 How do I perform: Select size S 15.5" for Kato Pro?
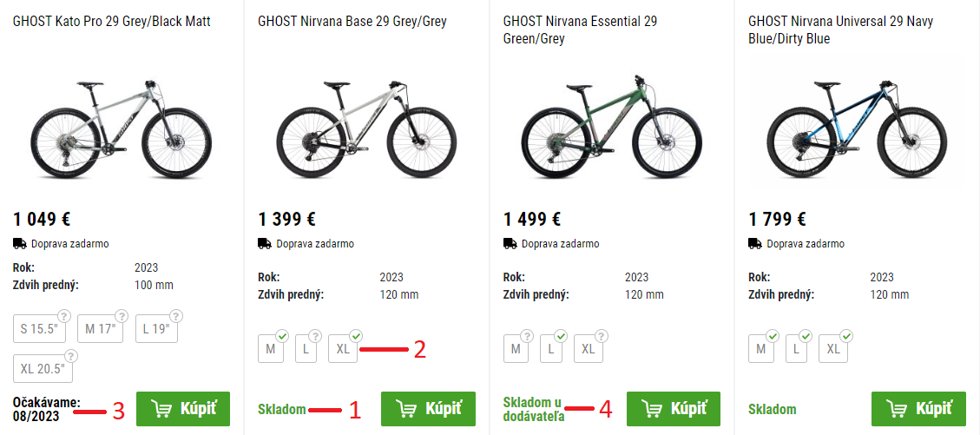tap(40, 329)
